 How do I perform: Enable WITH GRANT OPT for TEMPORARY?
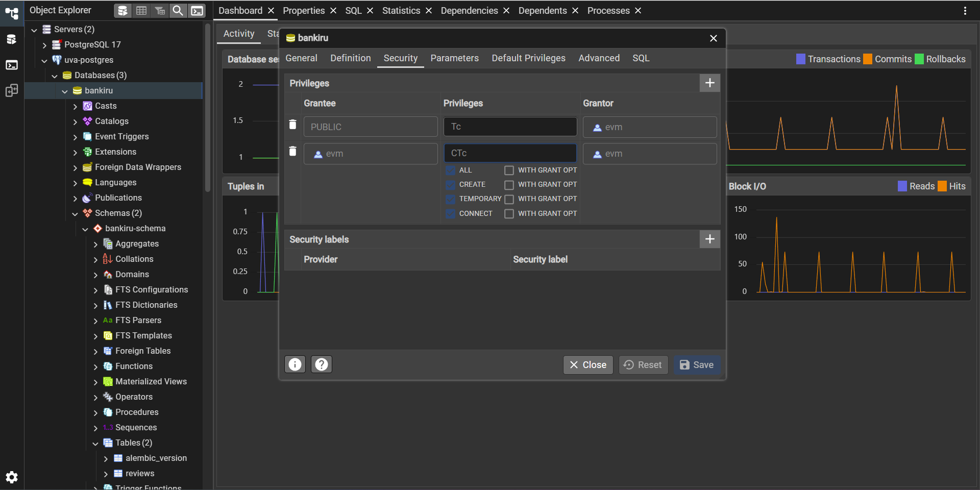point(509,199)
